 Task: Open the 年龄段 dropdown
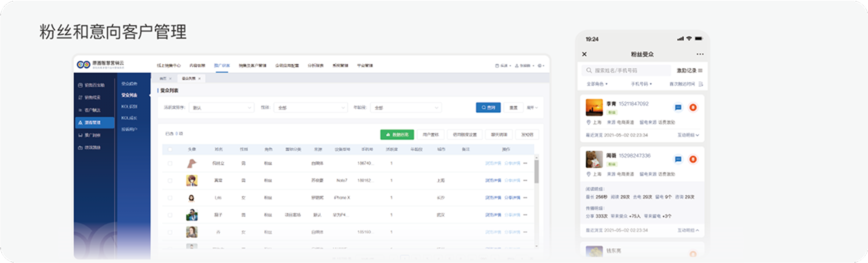click(x=405, y=107)
